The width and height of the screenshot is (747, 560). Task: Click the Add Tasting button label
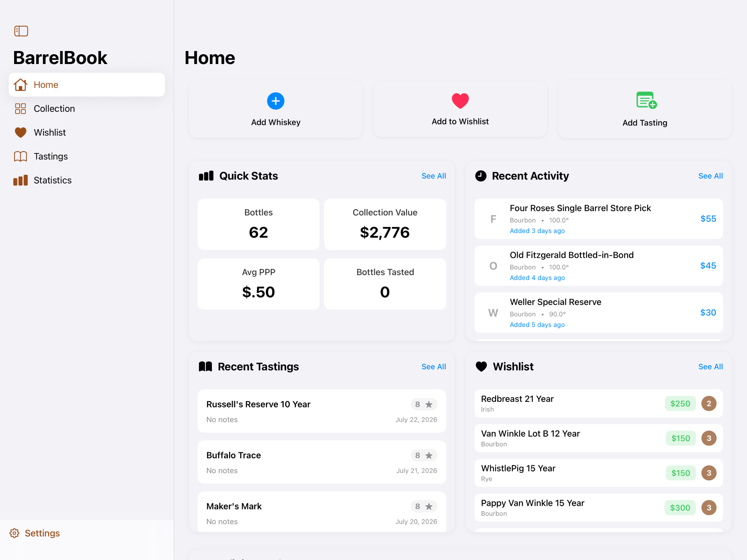645,123
